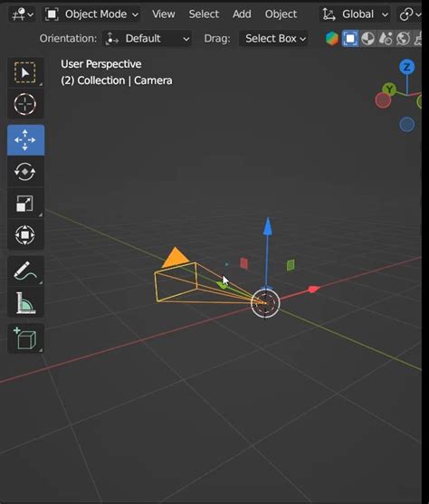Image resolution: width=429 pixels, height=504 pixels.
Task: Open the Orientation Default dropdown
Action: pos(148,39)
